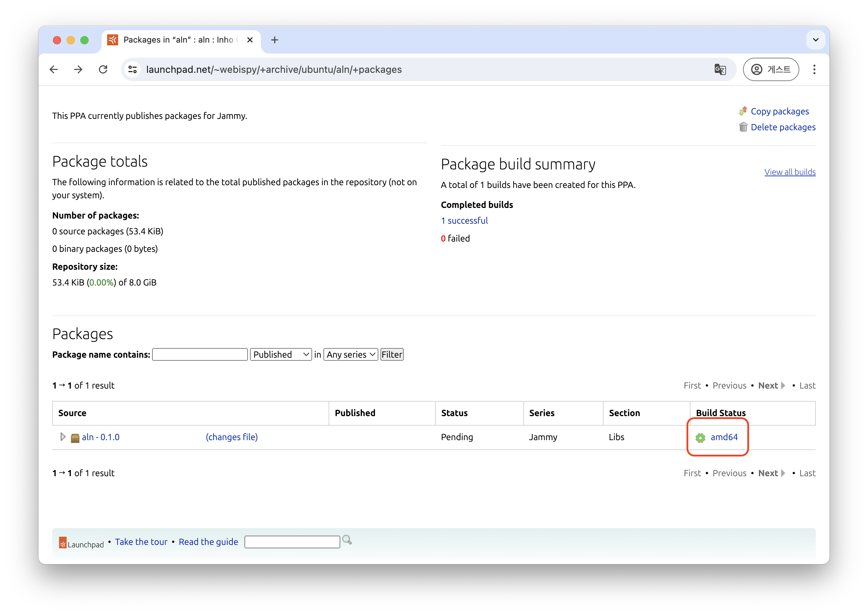Click the aln package box icon

(75, 438)
